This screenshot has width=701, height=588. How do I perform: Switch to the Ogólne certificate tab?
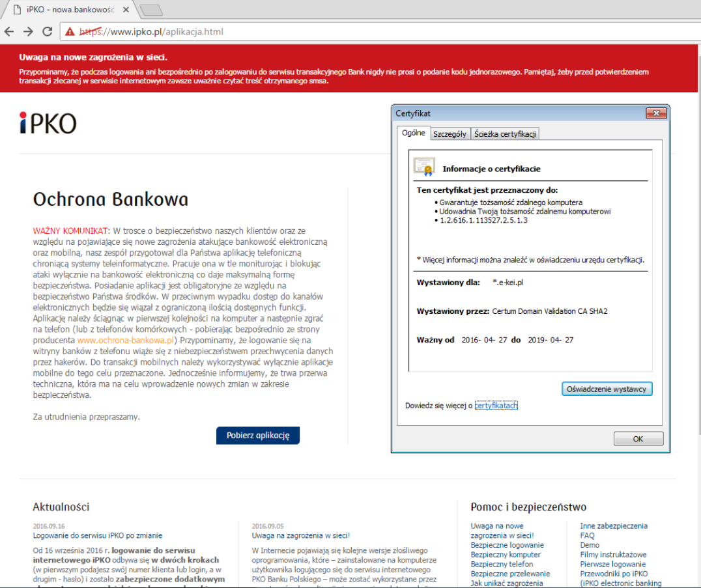click(414, 133)
